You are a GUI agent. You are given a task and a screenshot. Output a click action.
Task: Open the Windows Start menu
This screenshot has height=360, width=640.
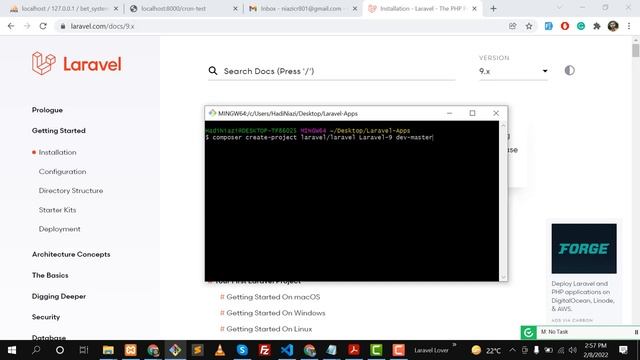pos(11,350)
